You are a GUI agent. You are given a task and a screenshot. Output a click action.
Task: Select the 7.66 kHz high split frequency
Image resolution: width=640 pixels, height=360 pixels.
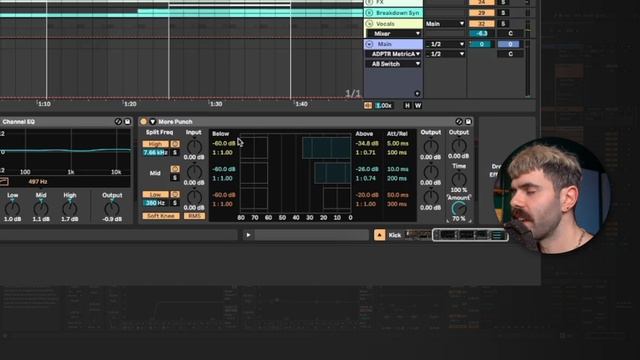click(x=155, y=153)
